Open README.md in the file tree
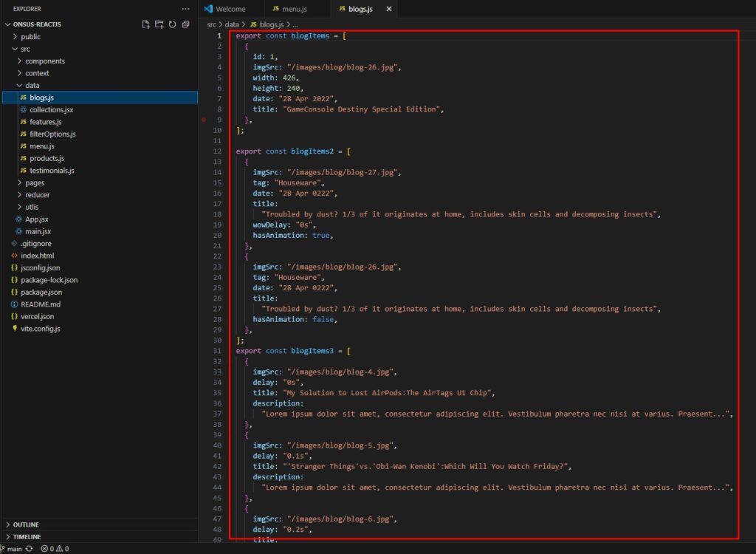This screenshot has width=756, height=554. click(41, 304)
